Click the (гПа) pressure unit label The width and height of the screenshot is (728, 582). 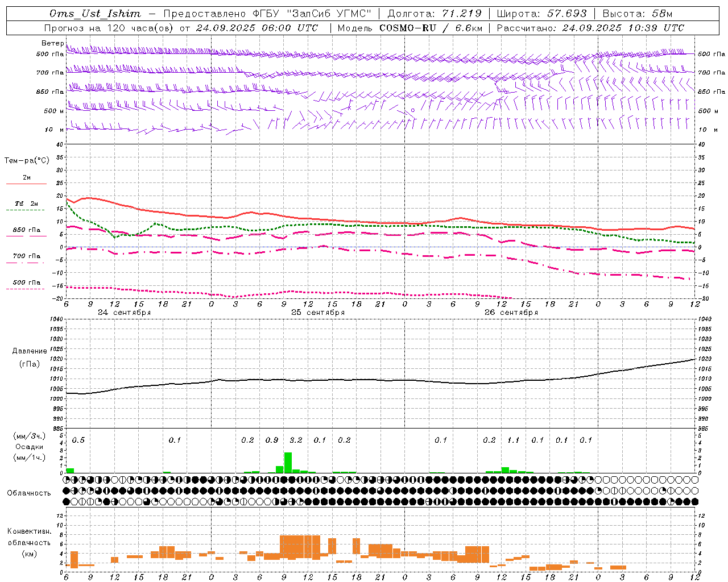click(30, 364)
